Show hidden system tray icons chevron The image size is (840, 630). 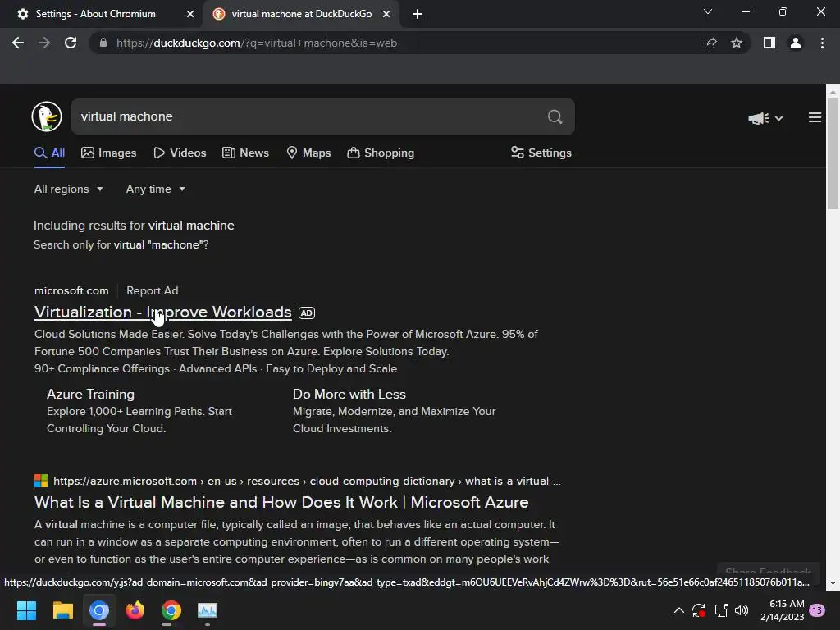pyautogui.click(x=678, y=610)
